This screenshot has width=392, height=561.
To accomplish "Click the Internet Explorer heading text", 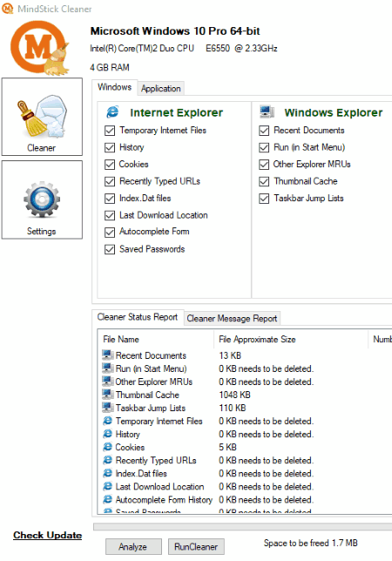I will 177,112.
